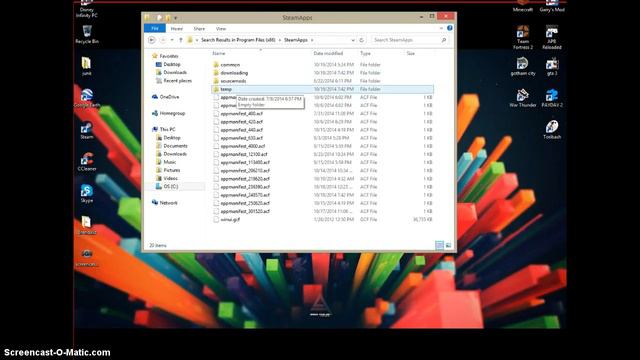This screenshot has width=640, height=360.
Task: Open the Google Earth desktop icon
Action: 87,98
